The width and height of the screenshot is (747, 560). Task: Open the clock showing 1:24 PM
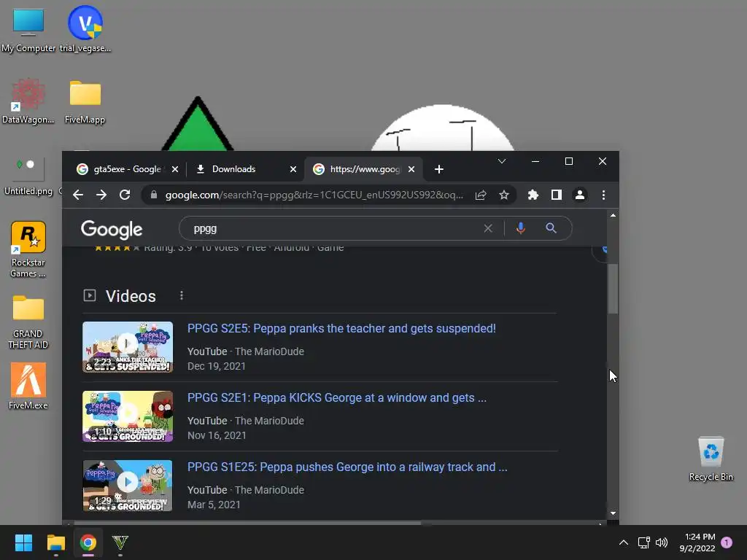[x=697, y=542]
